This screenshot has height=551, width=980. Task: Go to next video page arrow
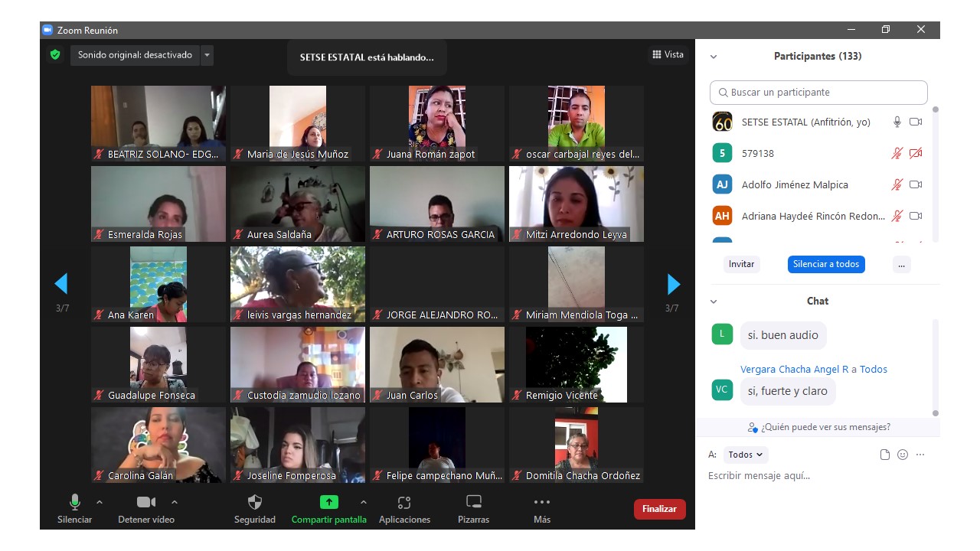click(674, 284)
